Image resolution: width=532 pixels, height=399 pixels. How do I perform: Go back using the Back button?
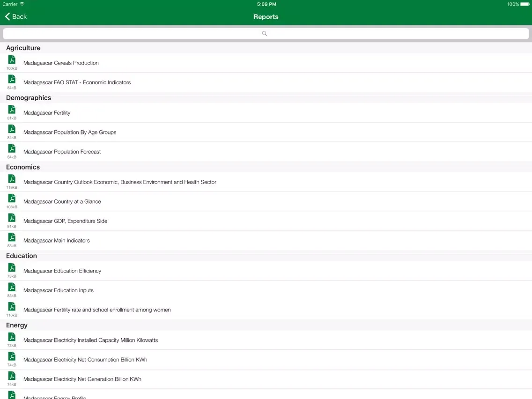coord(15,17)
